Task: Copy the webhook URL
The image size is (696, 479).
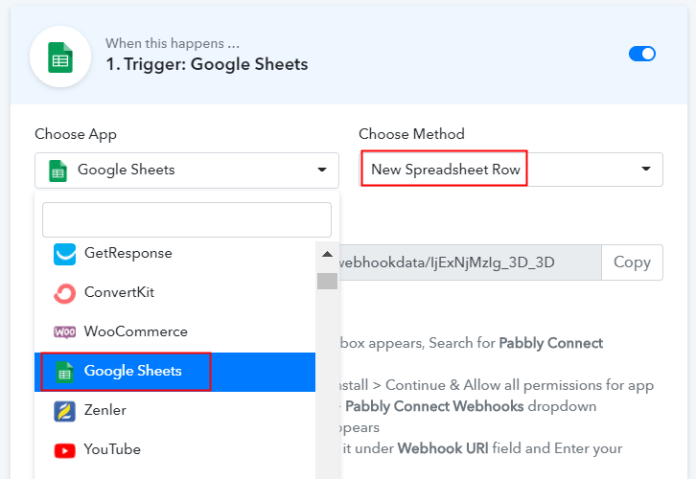Action: point(632,262)
